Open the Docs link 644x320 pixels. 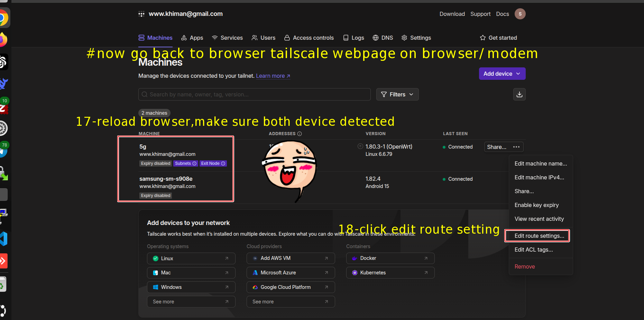(x=502, y=14)
